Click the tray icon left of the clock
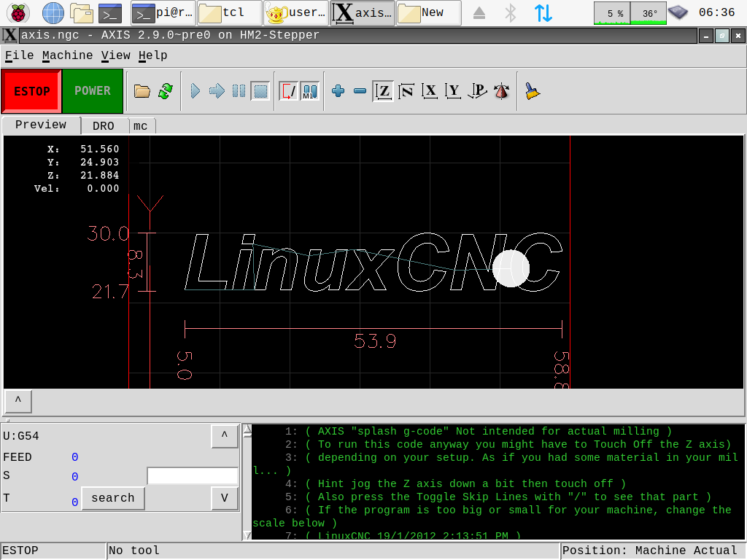Screen dimensions: 747x560 click(678, 13)
